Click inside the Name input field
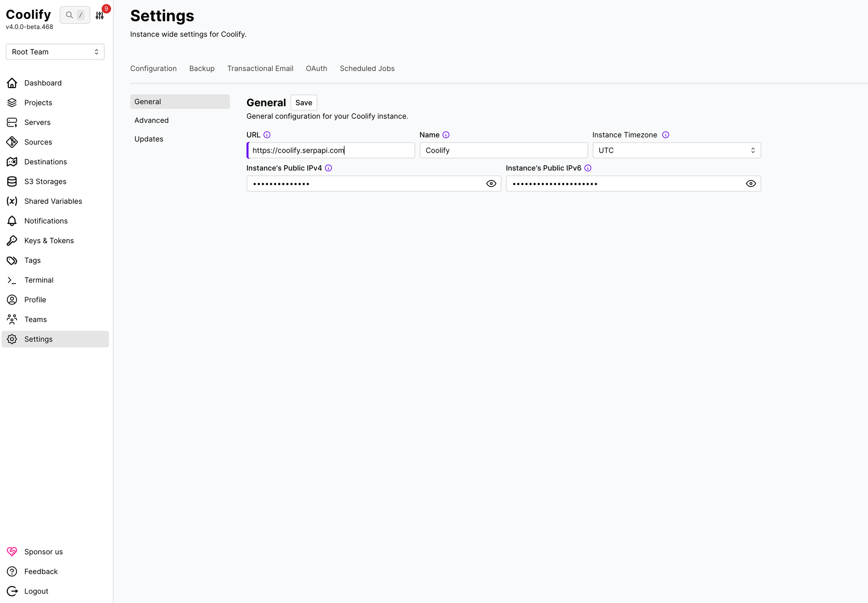Screen dimensions: 868x603 pyautogui.click(x=503, y=150)
